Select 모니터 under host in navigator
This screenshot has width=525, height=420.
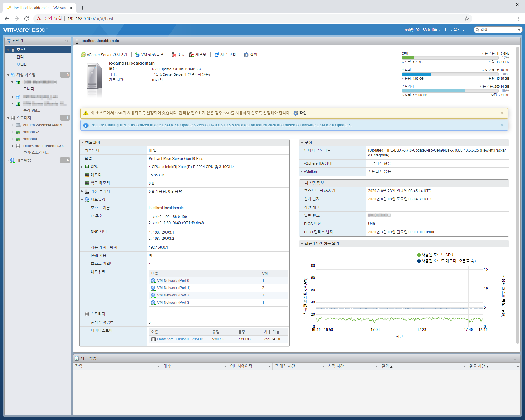(22, 65)
